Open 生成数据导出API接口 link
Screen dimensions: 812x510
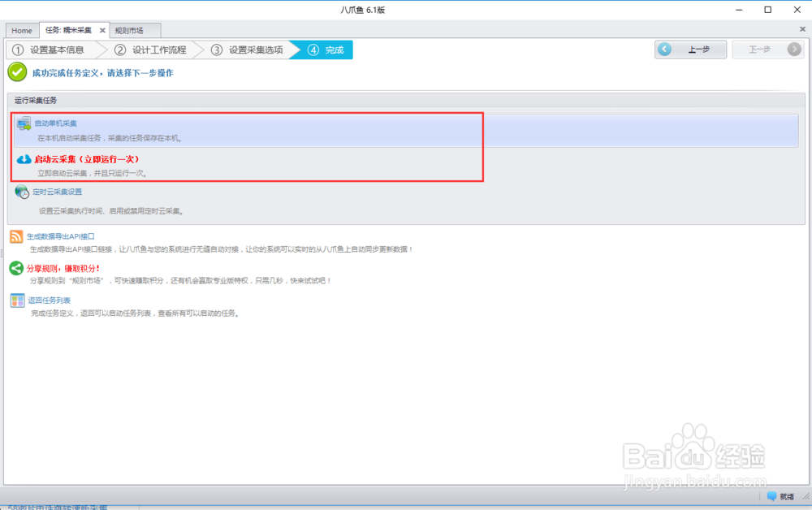click(61, 236)
